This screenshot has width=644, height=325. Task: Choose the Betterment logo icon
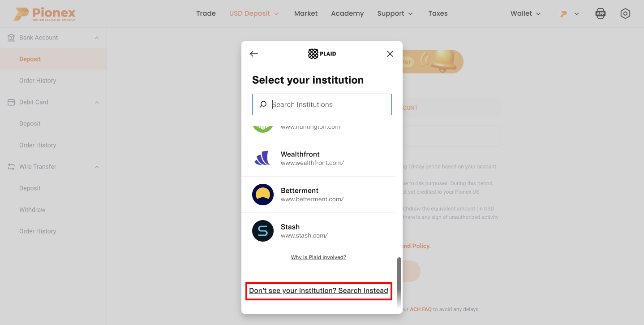click(263, 195)
